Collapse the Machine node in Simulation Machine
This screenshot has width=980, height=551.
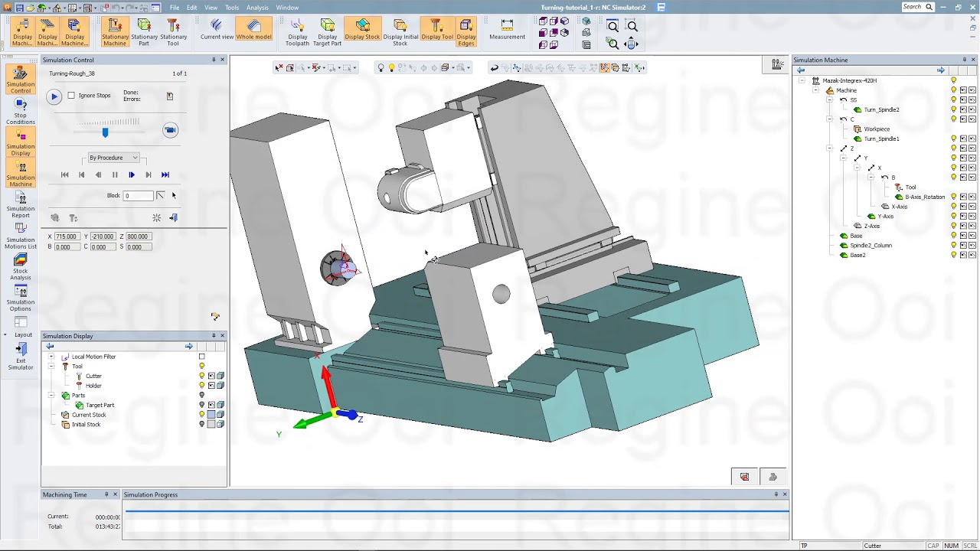[x=816, y=90]
